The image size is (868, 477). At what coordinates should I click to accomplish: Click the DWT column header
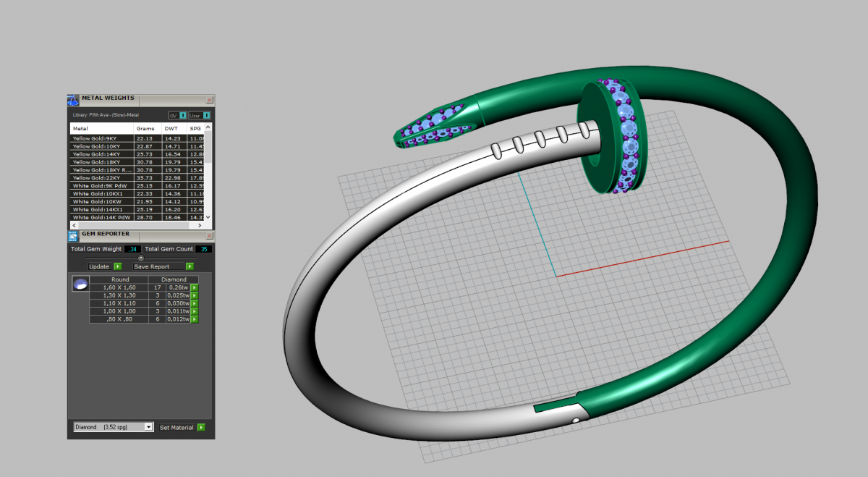pos(171,128)
